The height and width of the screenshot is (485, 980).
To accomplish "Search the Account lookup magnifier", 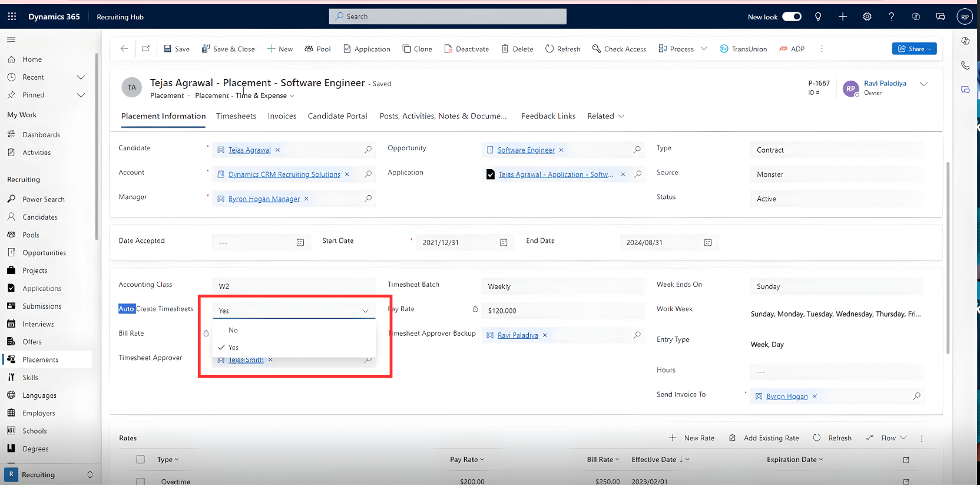I will coord(368,174).
